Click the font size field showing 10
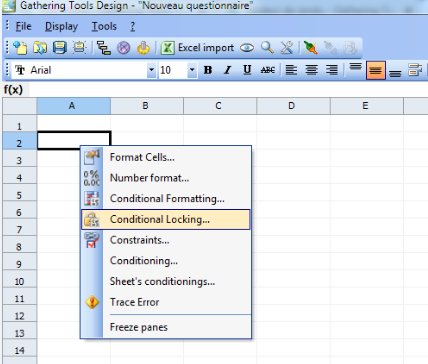The width and height of the screenshot is (428, 364). click(173, 70)
